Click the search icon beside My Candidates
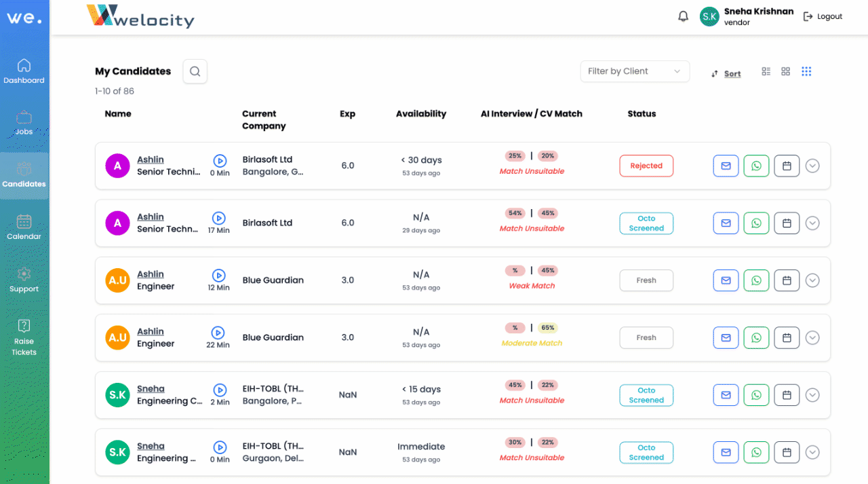Screen dimensions: 868x484 [x=195, y=71]
